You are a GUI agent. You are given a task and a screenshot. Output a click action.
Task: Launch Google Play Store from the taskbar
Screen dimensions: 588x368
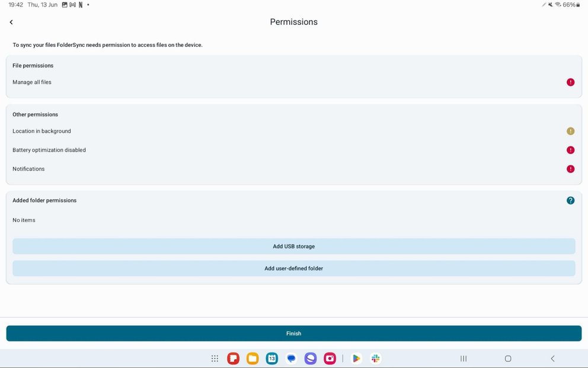tap(356, 359)
